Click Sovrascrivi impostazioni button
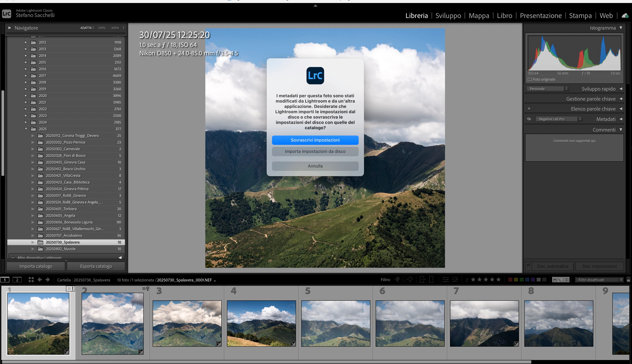 coord(315,140)
